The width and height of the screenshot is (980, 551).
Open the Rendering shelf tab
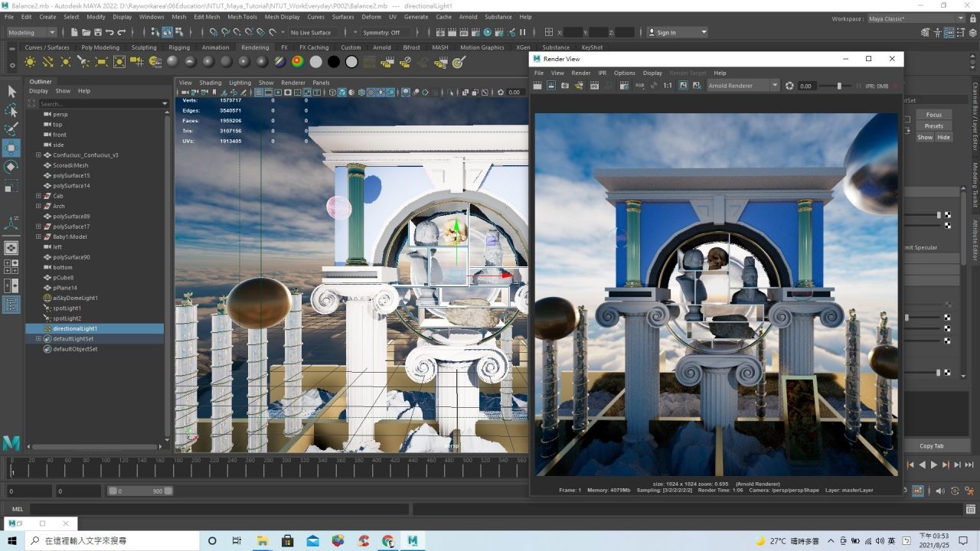point(254,47)
